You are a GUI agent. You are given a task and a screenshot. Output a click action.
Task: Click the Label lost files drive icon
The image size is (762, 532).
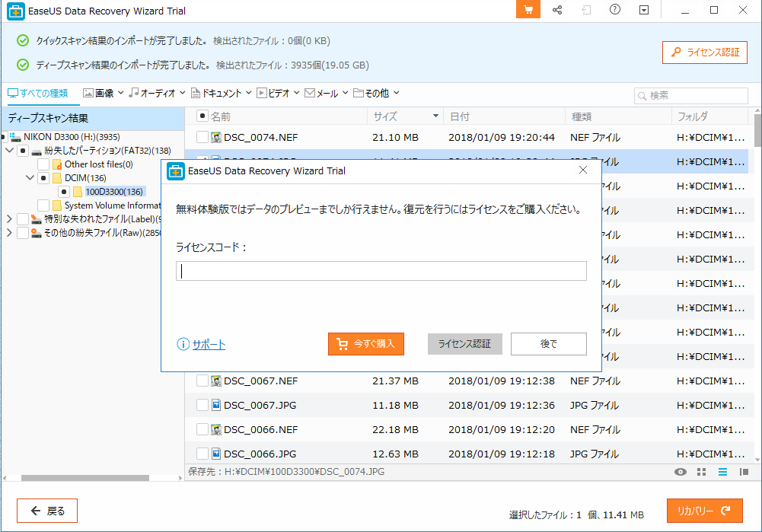pyautogui.click(x=36, y=219)
